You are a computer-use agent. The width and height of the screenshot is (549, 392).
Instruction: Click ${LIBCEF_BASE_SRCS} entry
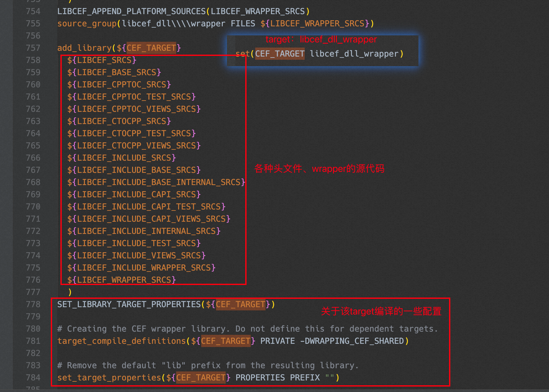click(x=114, y=72)
